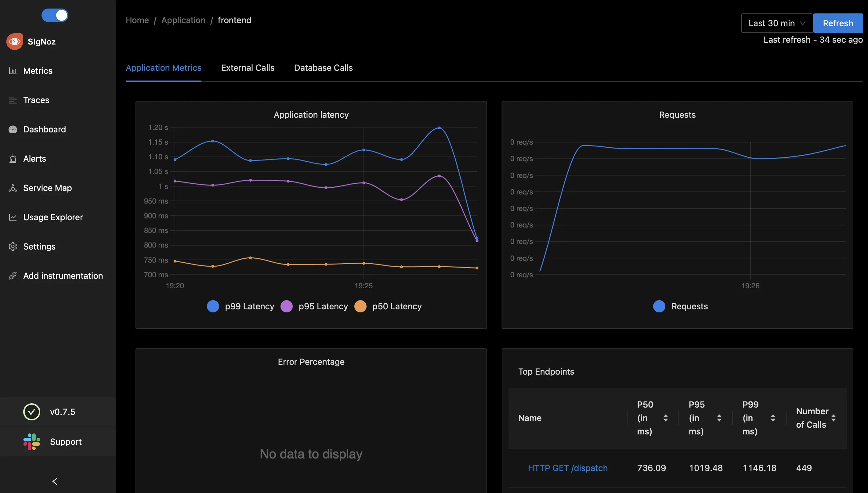Switch to External Calls tab
Screen dimensions: 868x493
tap(248, 67)
